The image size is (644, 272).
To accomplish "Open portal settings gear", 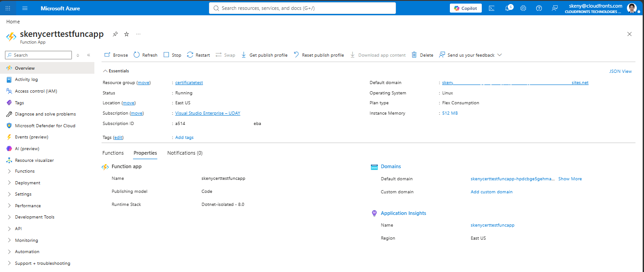I will pos(523,8).
